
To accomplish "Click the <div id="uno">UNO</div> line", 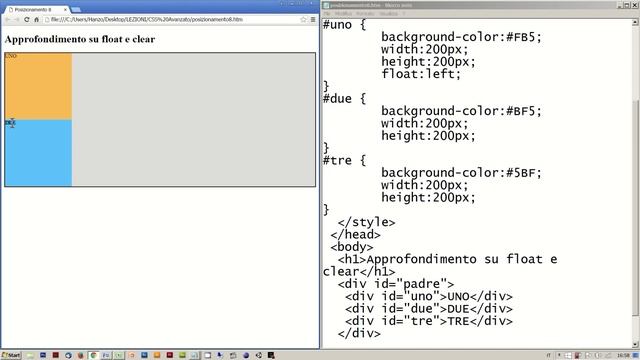I will [x=429, y=296].
